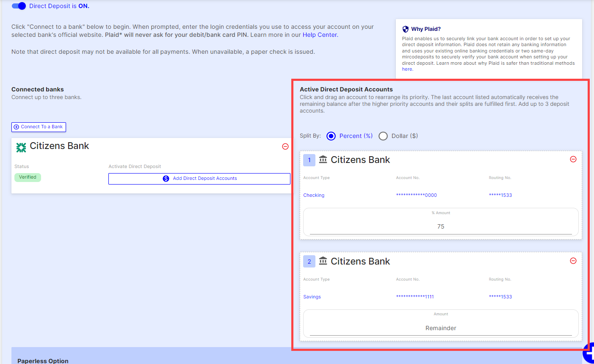This screenshot has height=364, width=594.
Task: Open the Help Center link
Action: 320,35
